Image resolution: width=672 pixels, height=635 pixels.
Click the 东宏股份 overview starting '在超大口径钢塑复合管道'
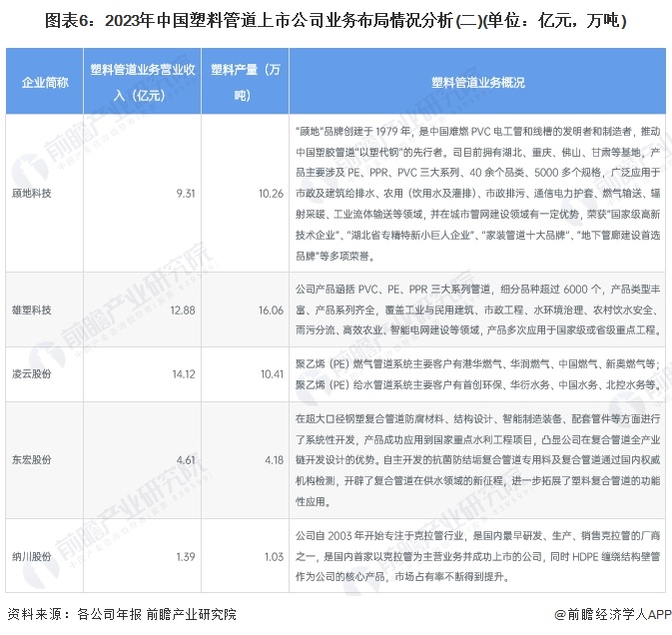(x=477, y=459)
